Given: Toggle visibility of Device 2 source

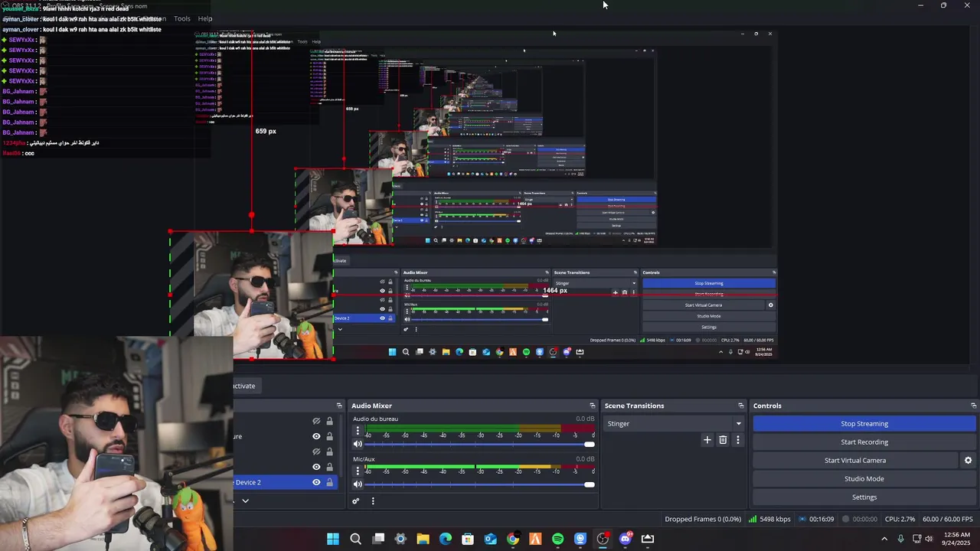Looking at the screenshot, I should (x=316, y=482).
